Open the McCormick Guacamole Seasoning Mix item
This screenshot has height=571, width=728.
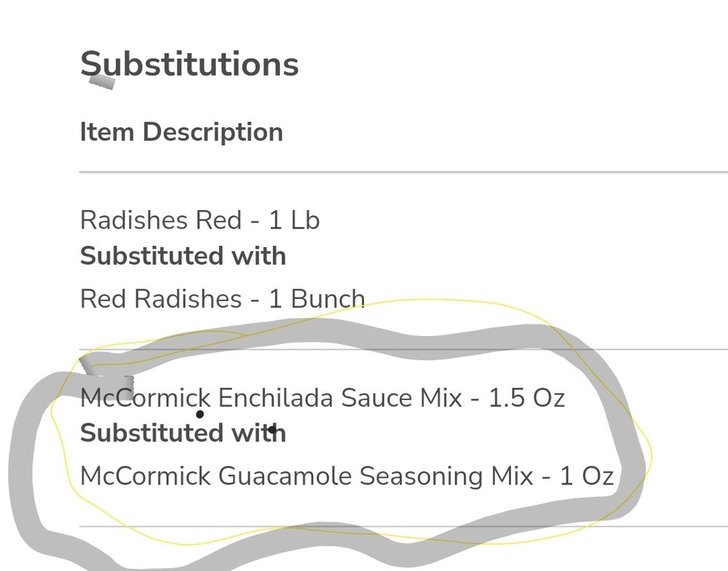click(306, 476)
